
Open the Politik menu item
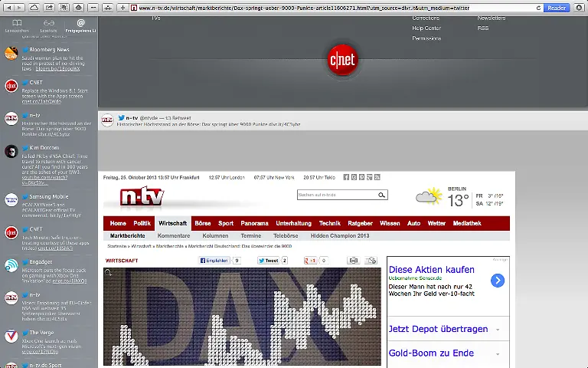point(142,223)
